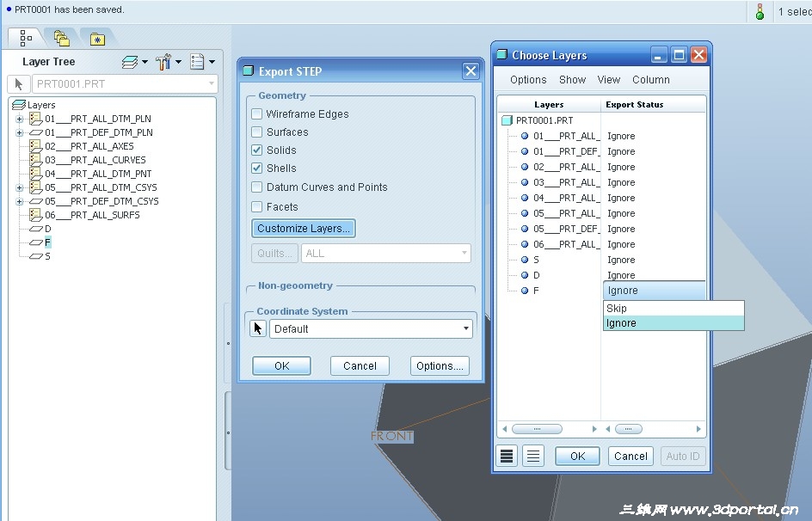Expand the 05___PRT_ALL_DTM_CSYS layer node
Image resolution: width=812 pixels, height=521 pixels.
click(19, 187)
